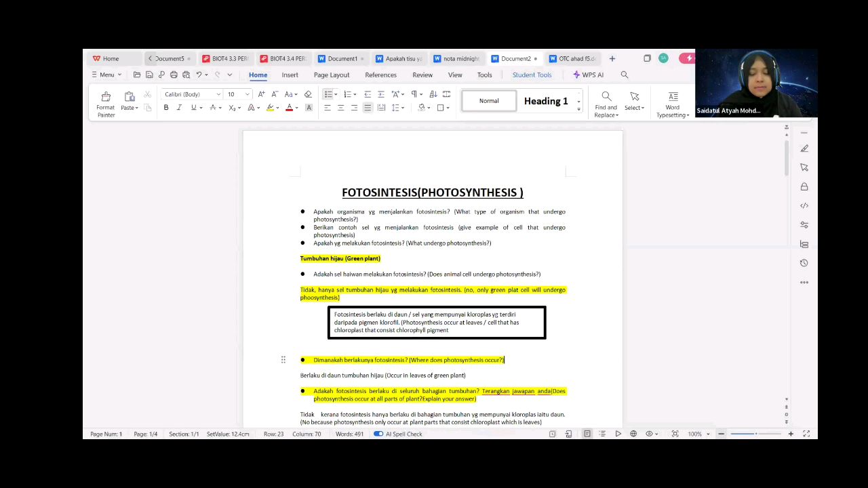This screenshot has height=488, width=868.
Task: Select justify alignment
Action: coord(368,108)
